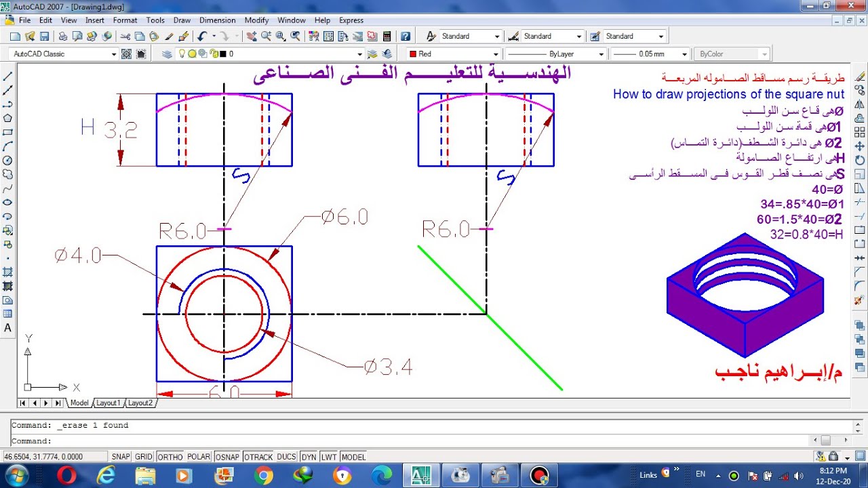Click the Save icon in toolbar

click(x=45, y=37)
